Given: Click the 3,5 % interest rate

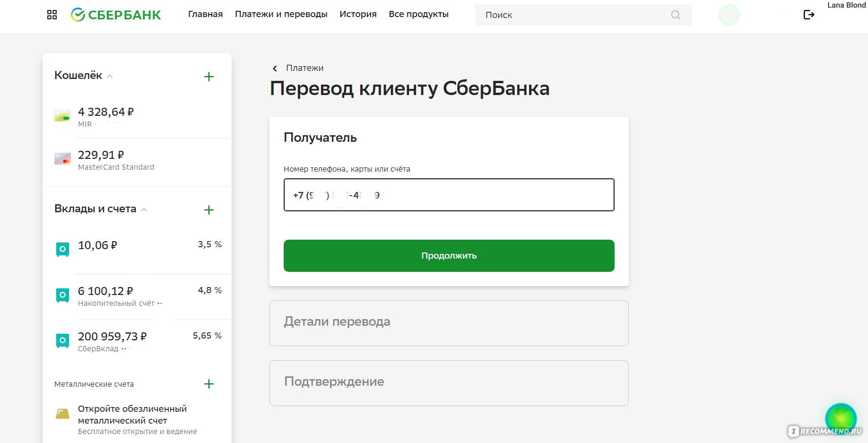Looking at the screenshot, I should pyautogui.click(x=209, y=244).
